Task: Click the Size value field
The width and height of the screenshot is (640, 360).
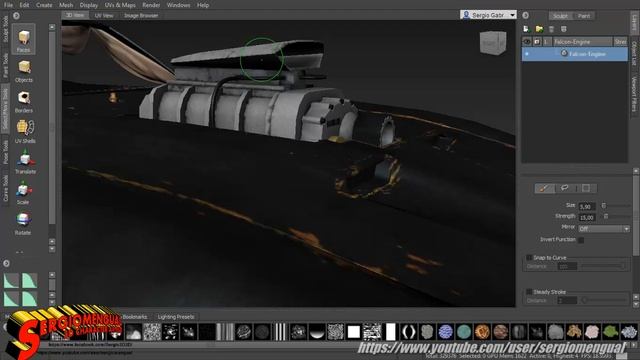Action: tap(587, 207)
